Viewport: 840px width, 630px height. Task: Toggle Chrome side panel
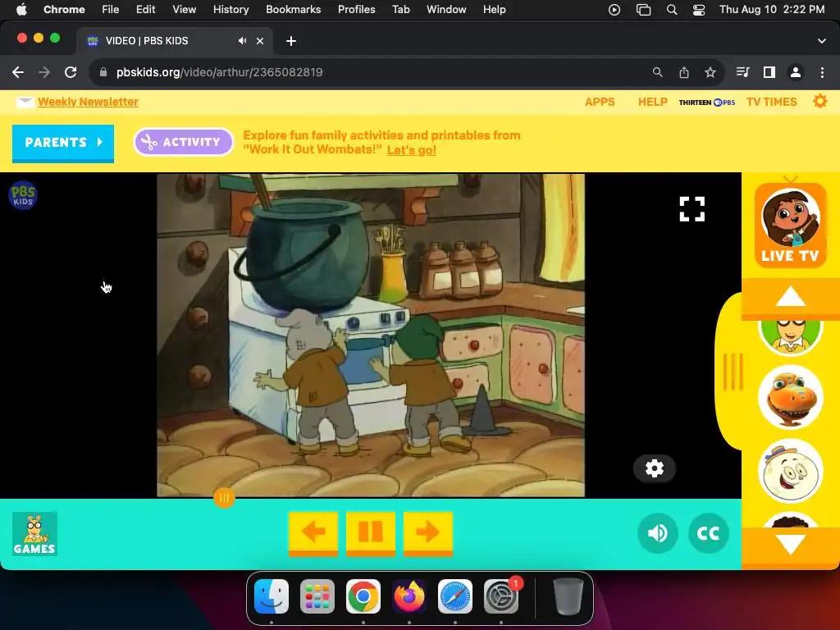pyautogui.click(x=769, y=72)
